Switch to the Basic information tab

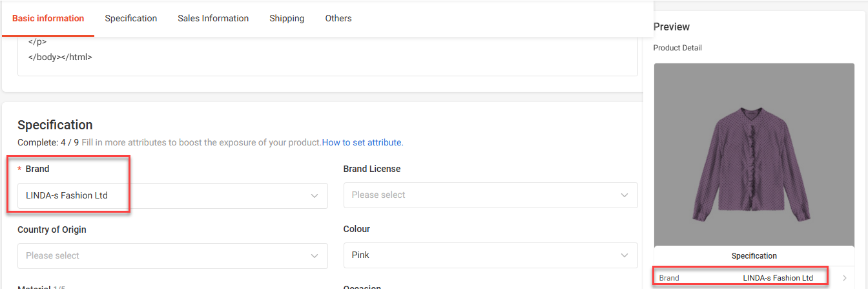tap(48, 18)
